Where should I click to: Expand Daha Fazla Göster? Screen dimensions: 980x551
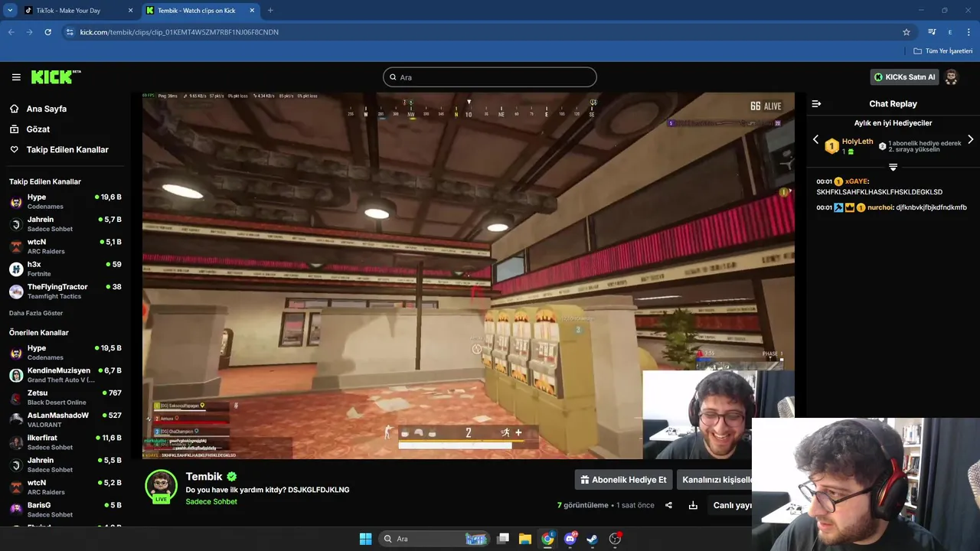tap(36, 313)
